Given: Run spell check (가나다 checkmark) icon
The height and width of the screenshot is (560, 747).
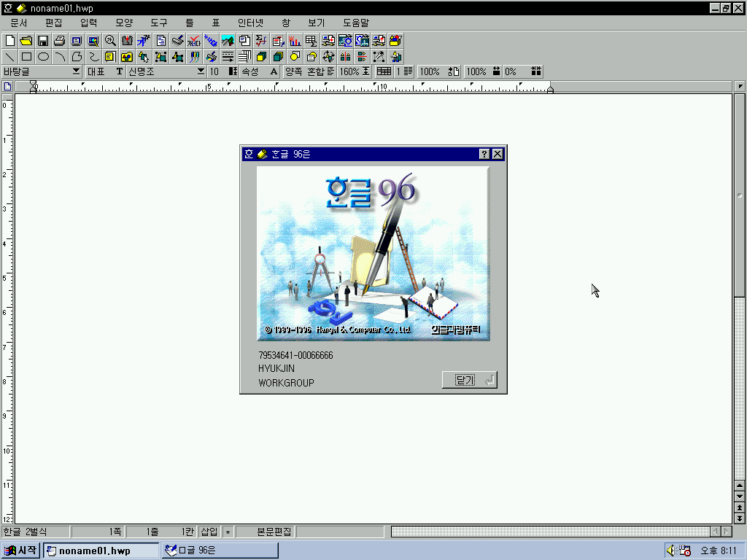Looking at the screenshot, I should [194, 41].
